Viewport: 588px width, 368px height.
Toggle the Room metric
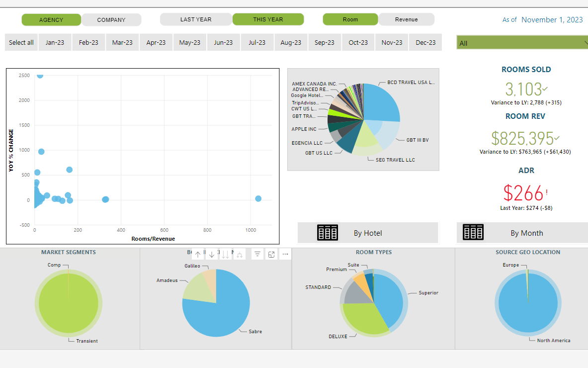[350, 19]
